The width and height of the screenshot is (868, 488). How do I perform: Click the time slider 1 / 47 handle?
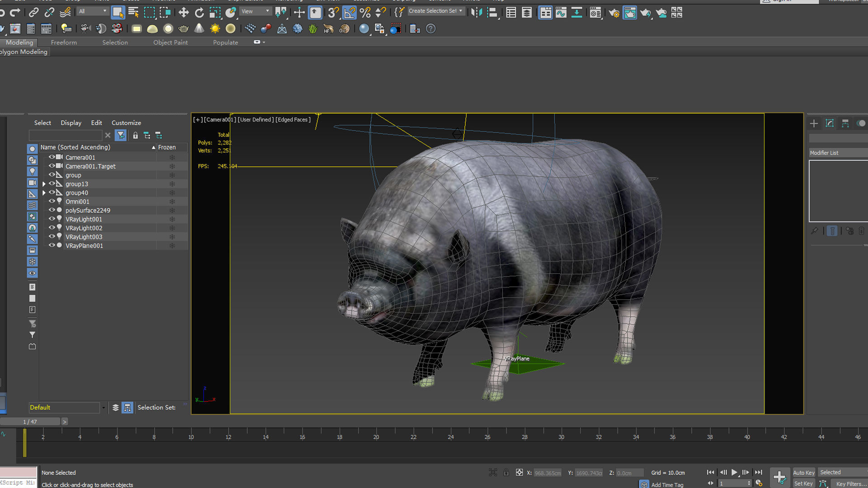30,422
